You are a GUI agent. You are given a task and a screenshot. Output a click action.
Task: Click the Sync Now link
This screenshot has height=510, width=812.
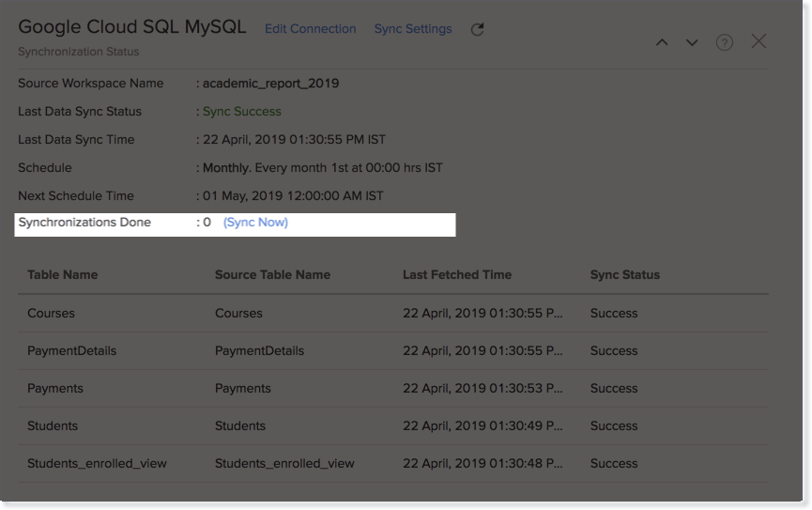tap(255, 223)
